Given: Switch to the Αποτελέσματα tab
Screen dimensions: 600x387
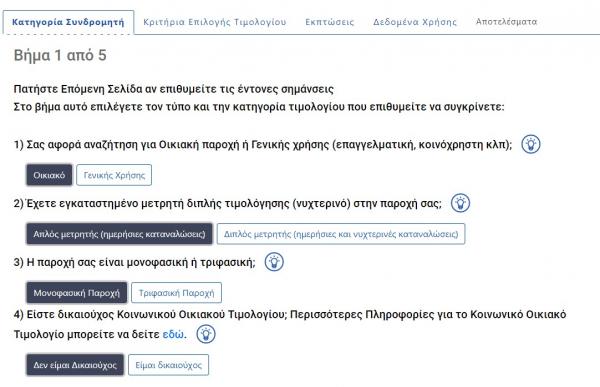Looking at the screenshot, I should click(506, 21).
